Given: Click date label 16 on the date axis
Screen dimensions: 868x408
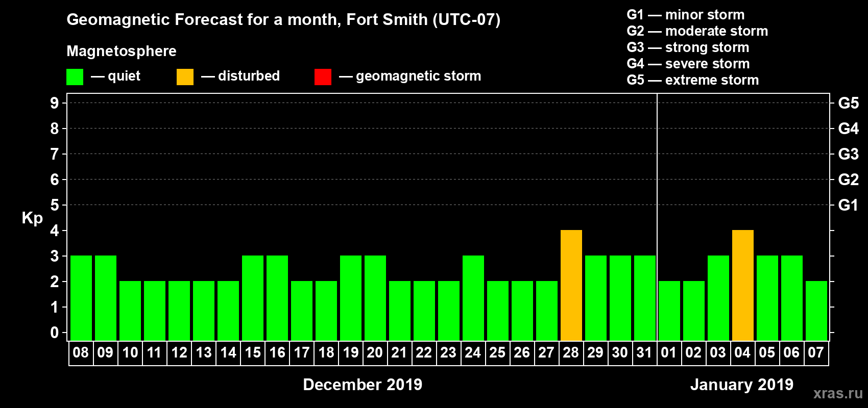Looking at the screenshot, I should pyautogui.click(x=277, y=353).
